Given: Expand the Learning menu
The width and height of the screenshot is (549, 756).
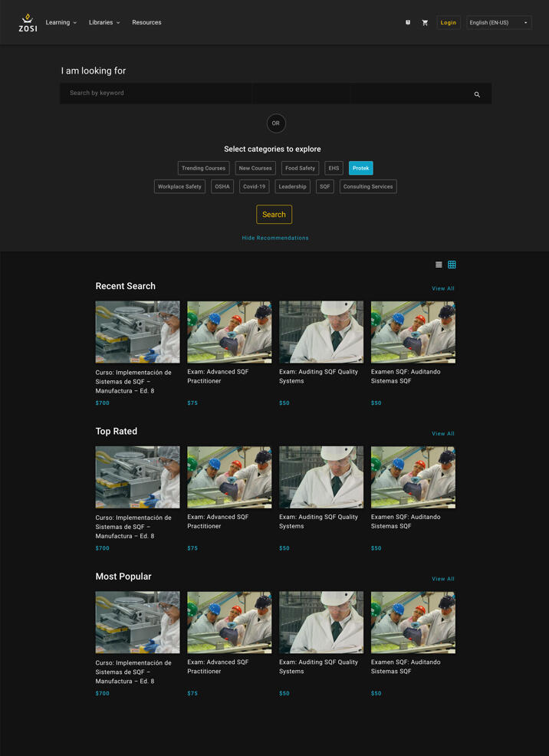Looking at the screenshot, I should click(x=61, y=23).
